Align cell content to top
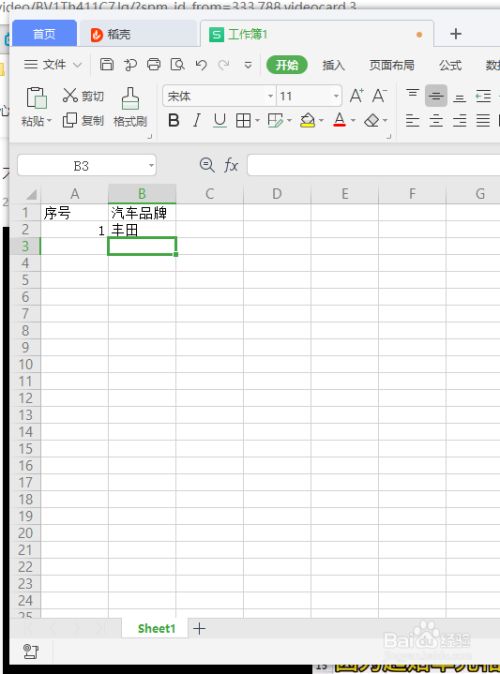This screenshot has width=500, height=674. pos(413,94)
